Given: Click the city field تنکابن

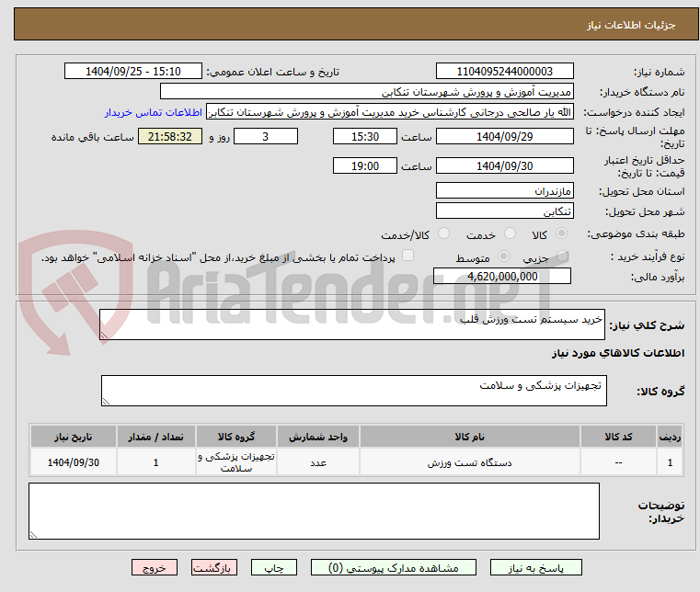Looking at the screenshot, I should [504, 211].
